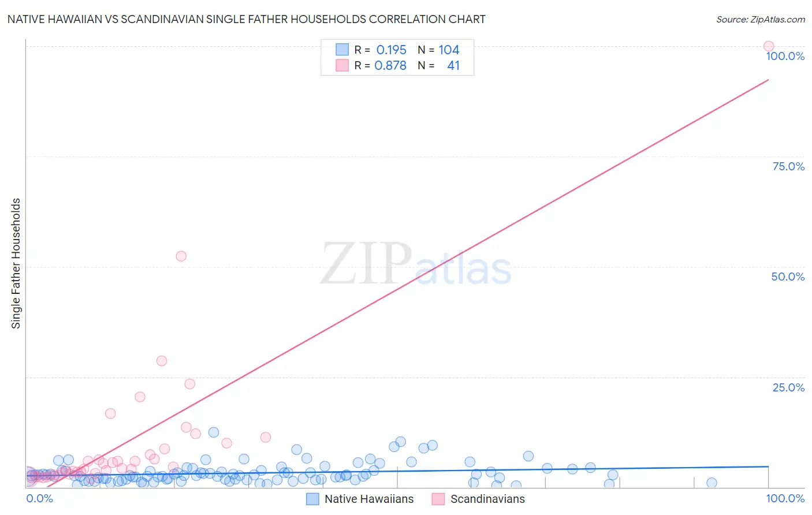Click the pink data point near 52%
812x515 pixels.
click(x=181, y=256)
